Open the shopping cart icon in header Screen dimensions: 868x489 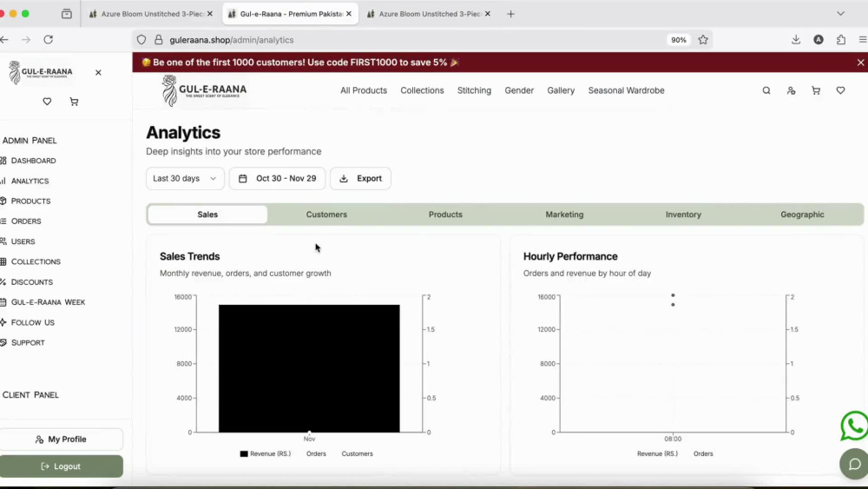(816, 90)
